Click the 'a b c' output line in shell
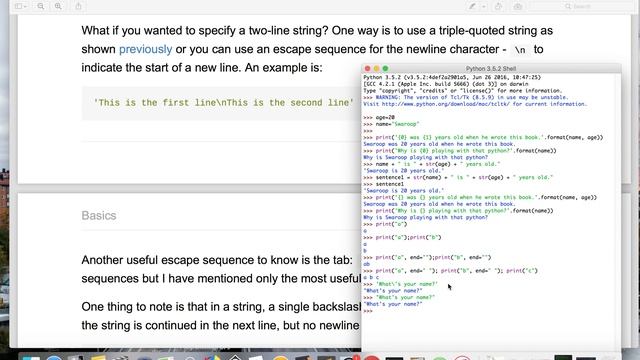 tap(371, 278)
